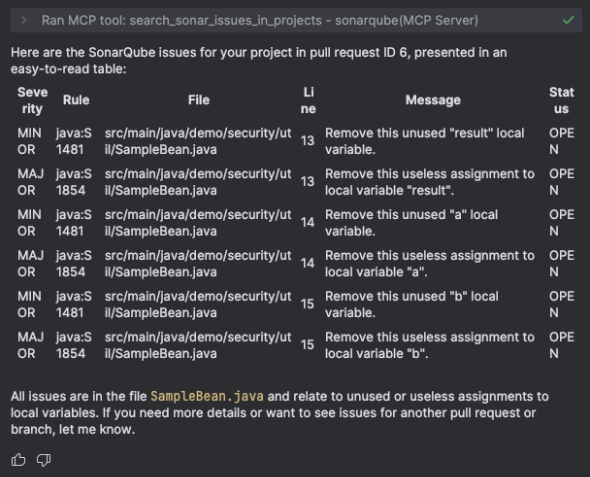Viewport: 590px width, 477px height.
Task: Click the Status column header
Action: [561, 100]
